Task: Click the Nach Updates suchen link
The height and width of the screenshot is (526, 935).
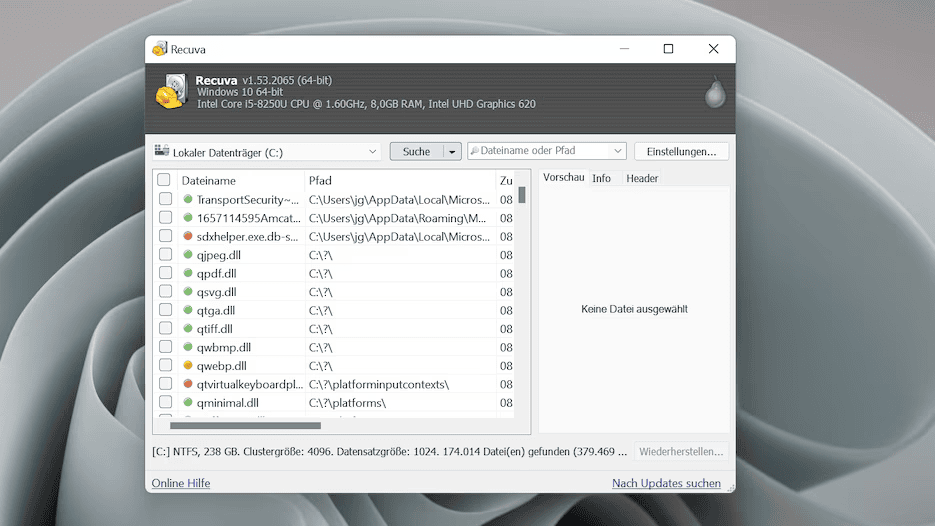Action: point(666,484)
